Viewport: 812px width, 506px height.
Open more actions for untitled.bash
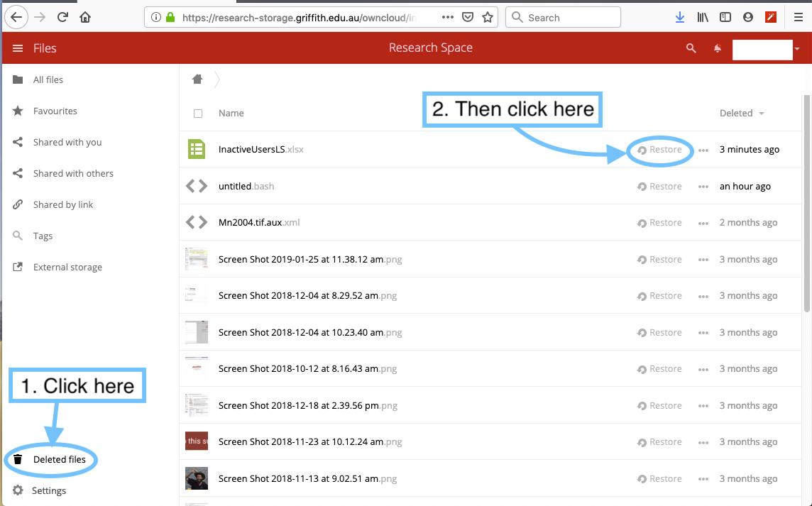pyautogui.click(x=703, y=187)
